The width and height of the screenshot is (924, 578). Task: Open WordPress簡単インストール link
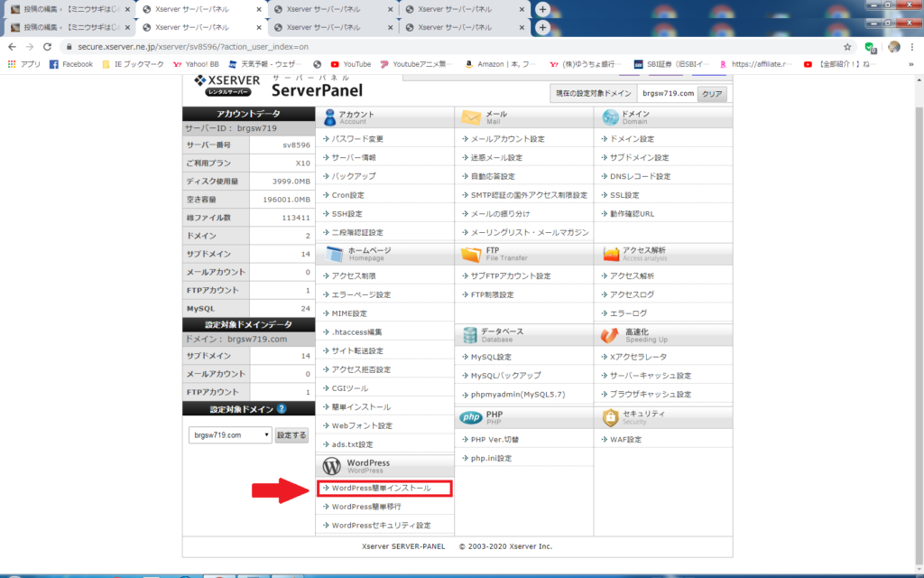point(382,489)
